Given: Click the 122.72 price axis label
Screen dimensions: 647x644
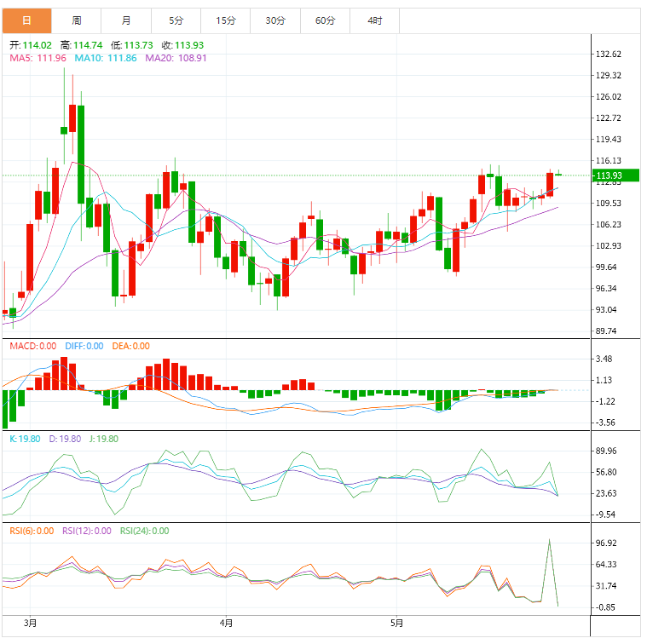Looking at the screenshot, I should tap(608, 118).
